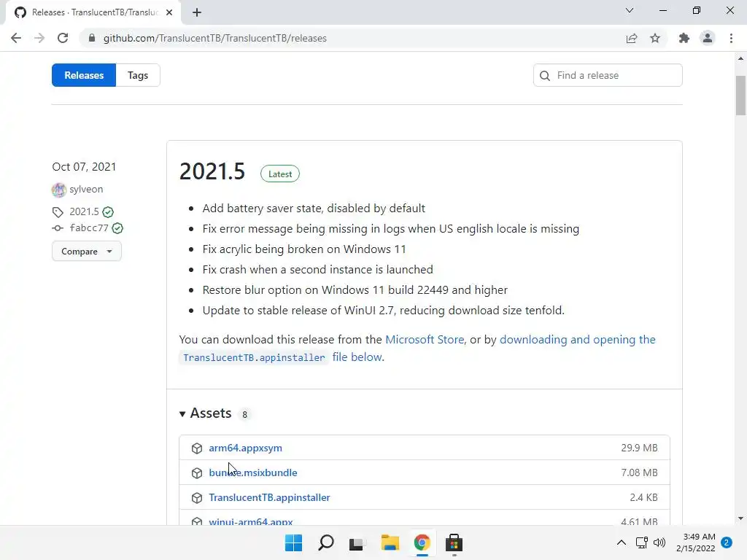Click the verified badge next to 2021.5
Image resolution: width=747 pixels, height=560 pixels.
(x=108, y=212)
